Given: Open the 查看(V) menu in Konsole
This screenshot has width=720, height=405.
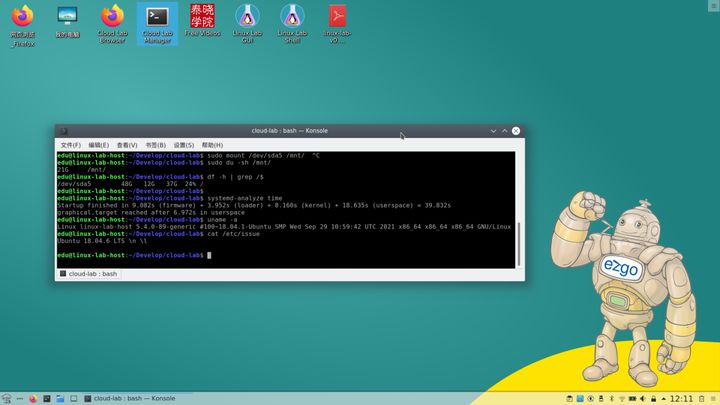Looking at the screenshot, I should pos(127,145).
